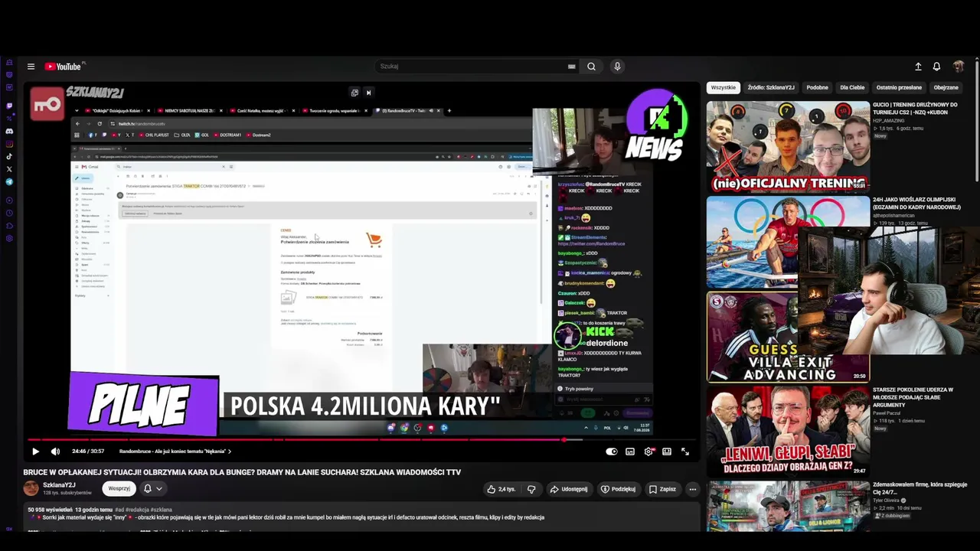Select the Podobne filter chip
Image resolution: width=980 pixels, height=551 pixels.
817,87
